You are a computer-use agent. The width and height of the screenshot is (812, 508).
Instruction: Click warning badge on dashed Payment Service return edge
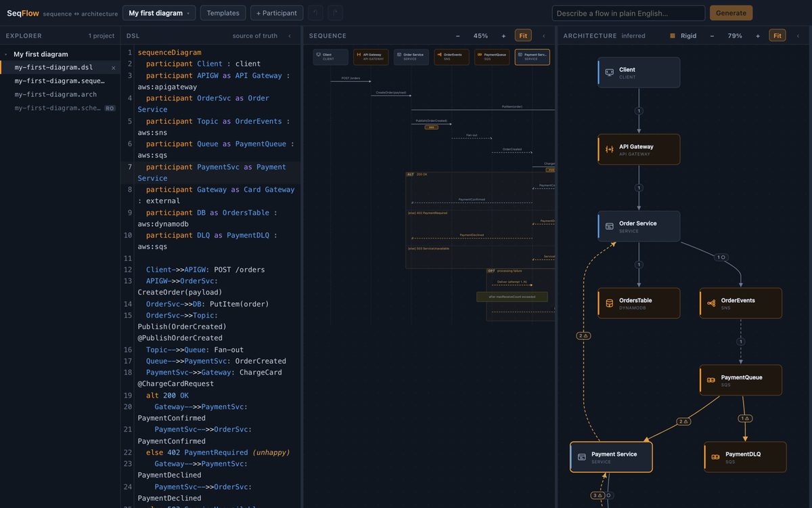pyautogui.click(x=583, y=335)
